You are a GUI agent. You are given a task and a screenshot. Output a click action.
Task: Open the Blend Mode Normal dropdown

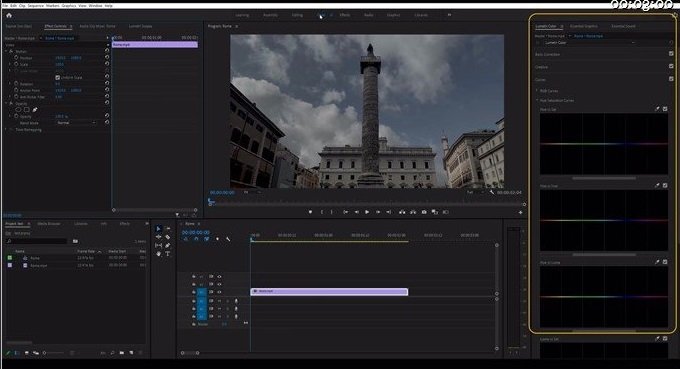coord(76,123)
